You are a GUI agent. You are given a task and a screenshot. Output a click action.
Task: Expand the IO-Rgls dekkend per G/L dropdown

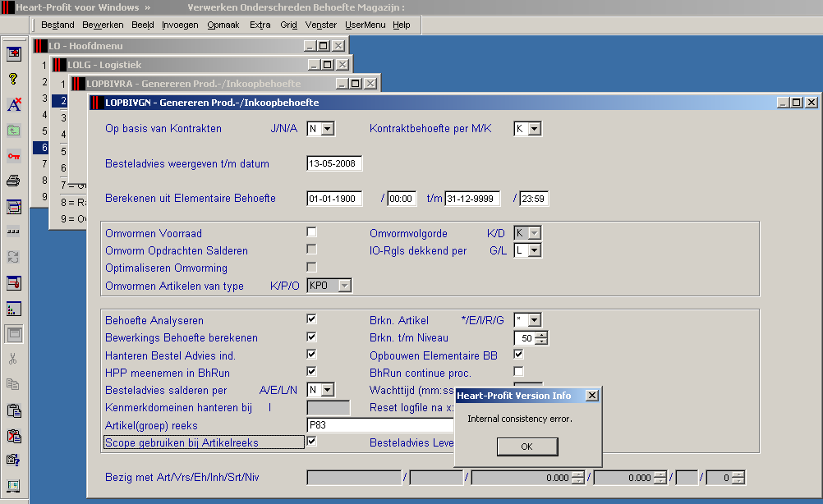(535, 250)
